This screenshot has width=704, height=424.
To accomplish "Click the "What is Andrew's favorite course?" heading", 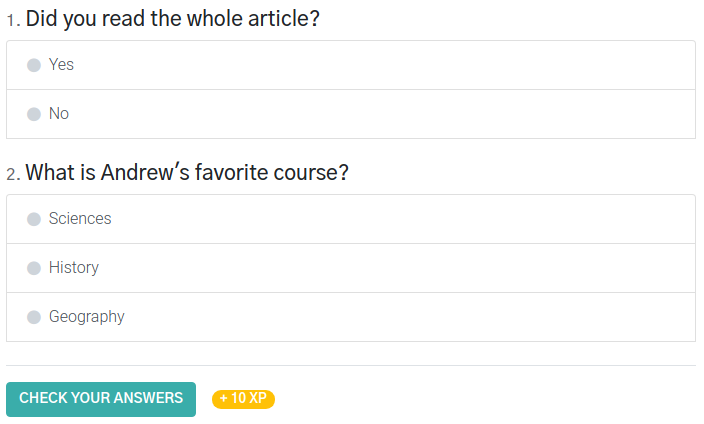I will click(x=187, y=173).
